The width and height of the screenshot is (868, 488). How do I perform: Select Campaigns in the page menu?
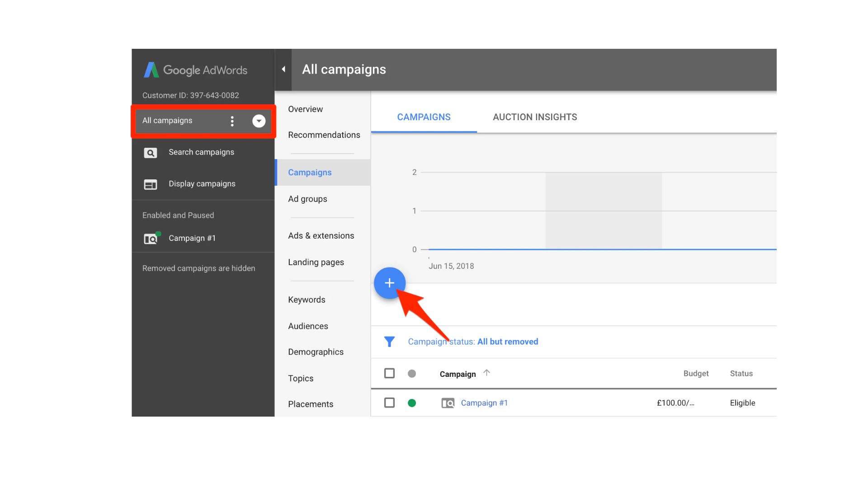pos(323,172)
